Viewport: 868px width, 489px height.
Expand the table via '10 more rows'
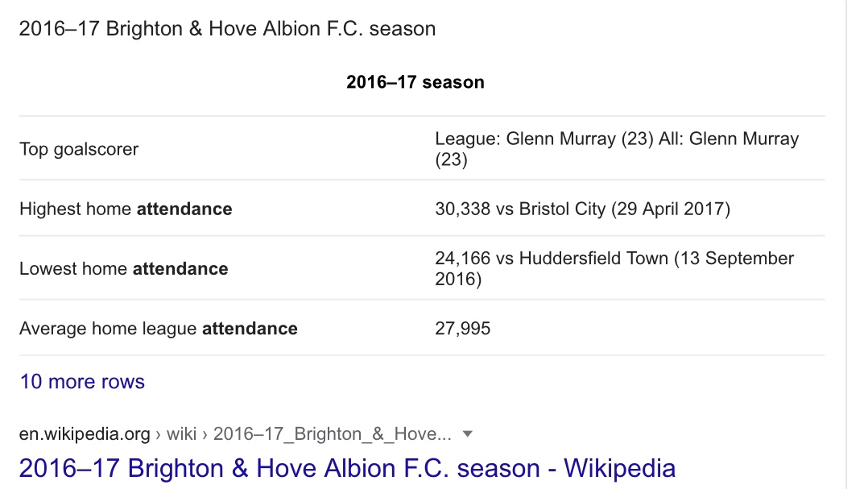click(x=82, y=382)
